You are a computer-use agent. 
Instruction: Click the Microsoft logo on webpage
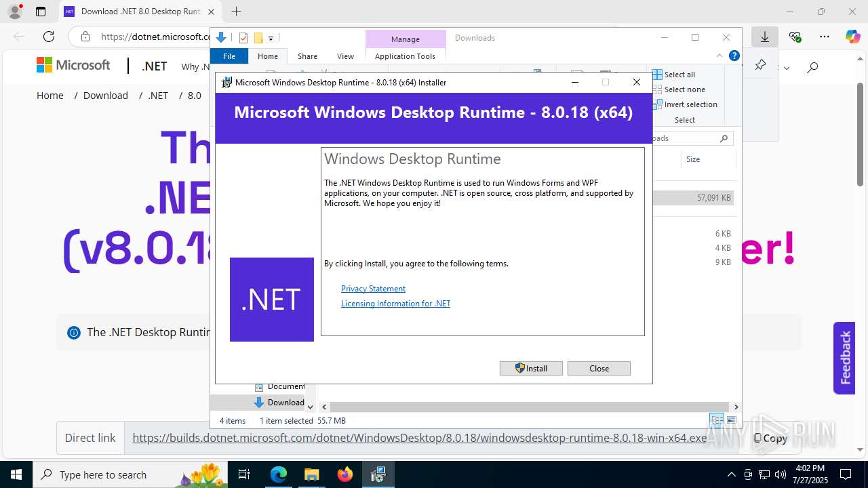coord(73,65)
